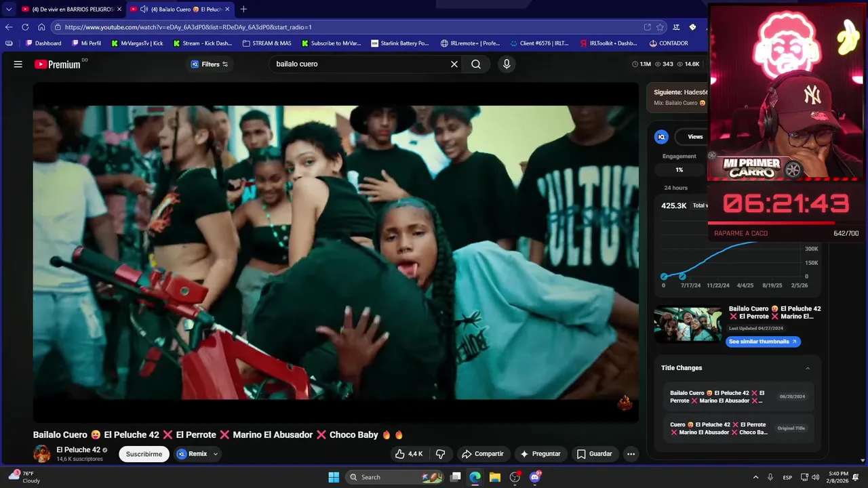
Task: Open the Stream - Kick Dashboard bookmark
Action: [202, 43]
